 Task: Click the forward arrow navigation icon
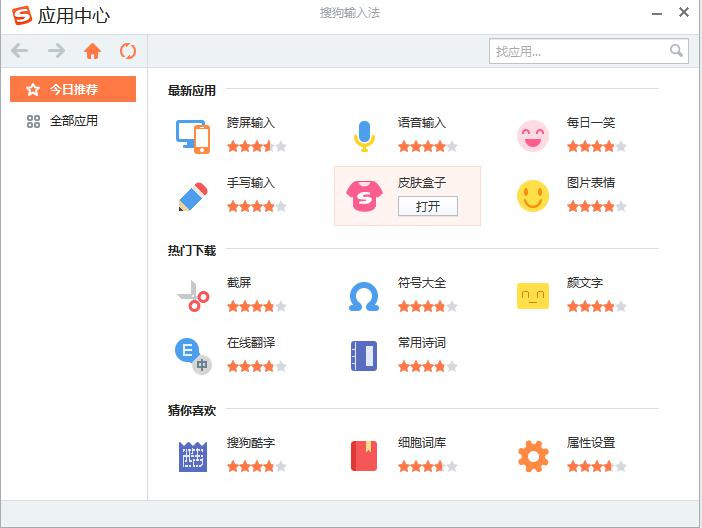56,51
